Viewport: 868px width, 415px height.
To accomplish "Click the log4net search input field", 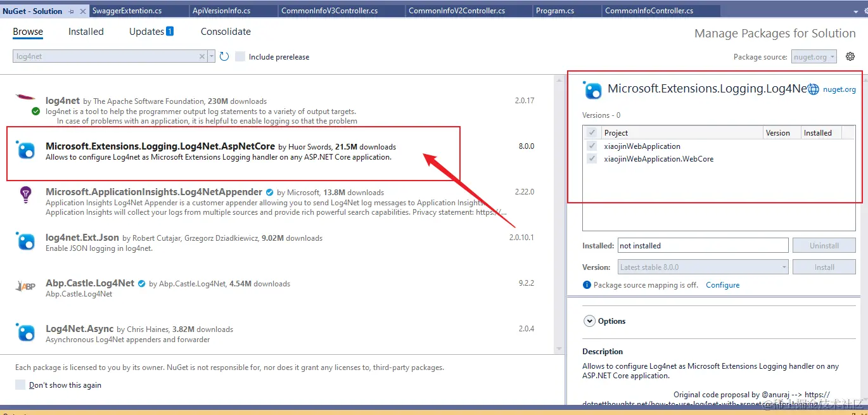I will [105, 56].
